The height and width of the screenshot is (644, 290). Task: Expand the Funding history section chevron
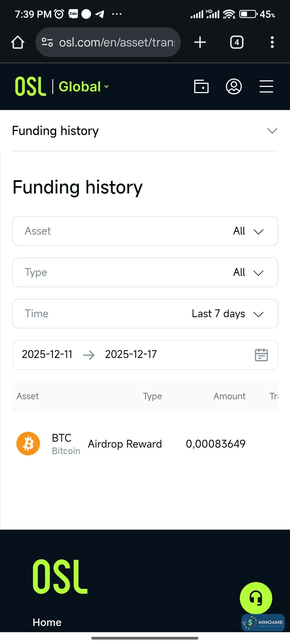pos(272,131)
